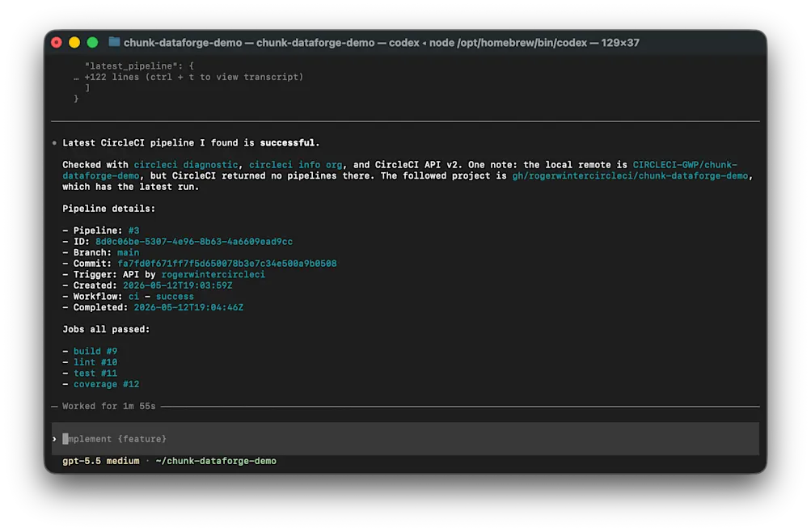The image size is (811, 532).
Task: Minimize the window with the yellow button
Action: [x=74, y=42]
